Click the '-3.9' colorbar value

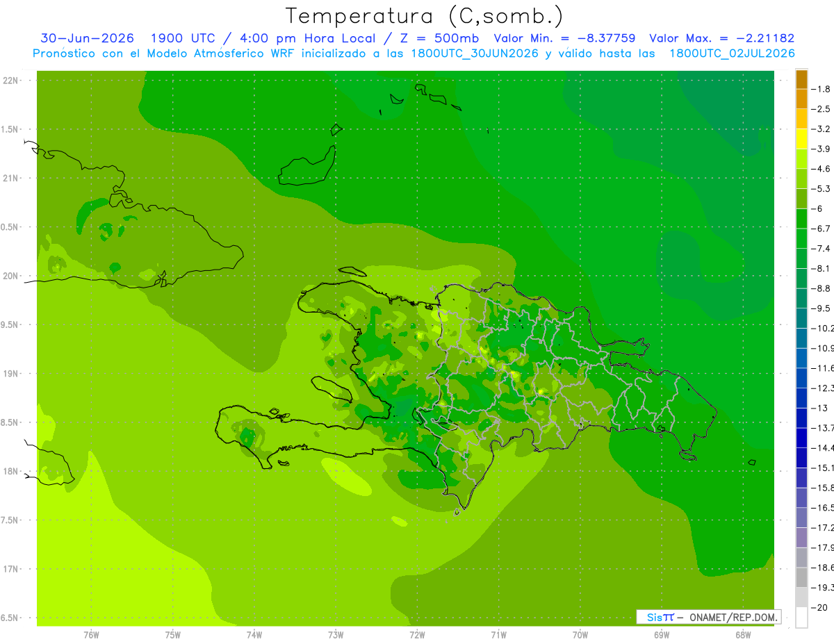click(821, 149)
